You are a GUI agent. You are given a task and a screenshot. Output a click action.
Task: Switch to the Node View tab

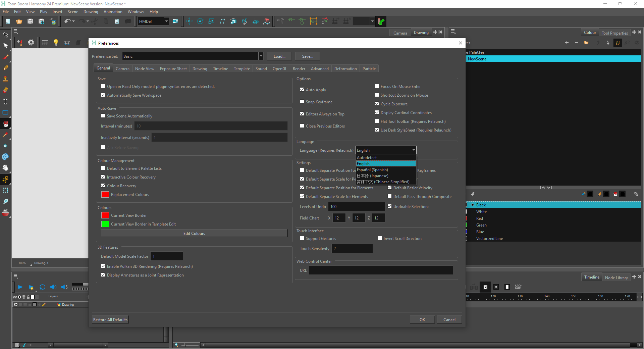[145, 69]
